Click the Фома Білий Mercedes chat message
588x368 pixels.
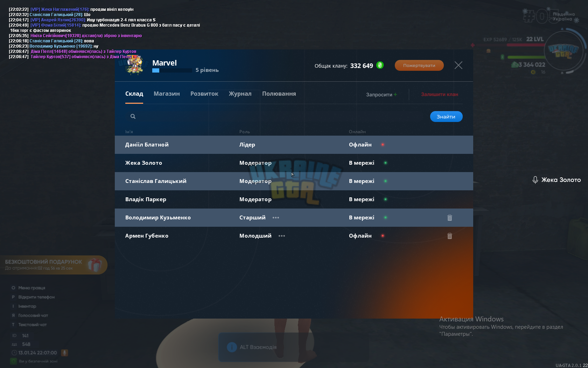tap(104, 28)
